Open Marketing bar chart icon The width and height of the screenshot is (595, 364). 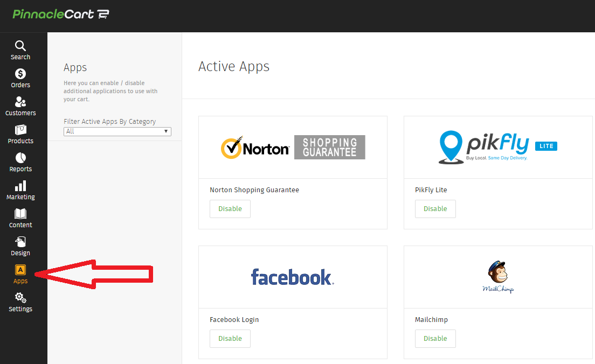point(20,186)
